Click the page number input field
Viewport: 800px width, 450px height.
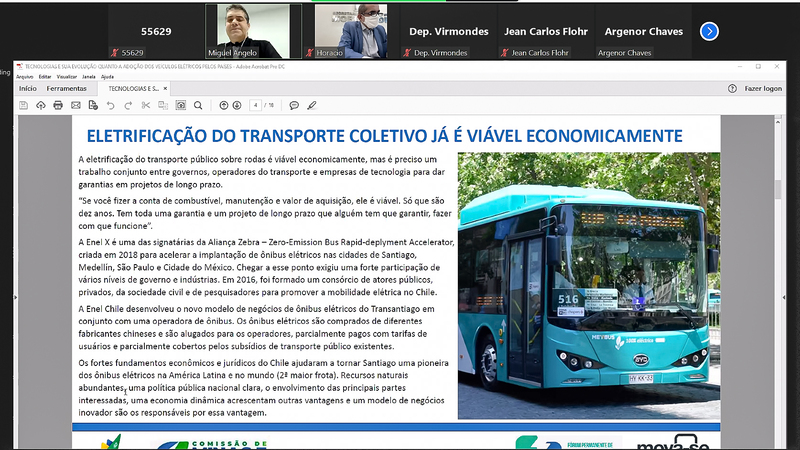[x=258, y=105]
